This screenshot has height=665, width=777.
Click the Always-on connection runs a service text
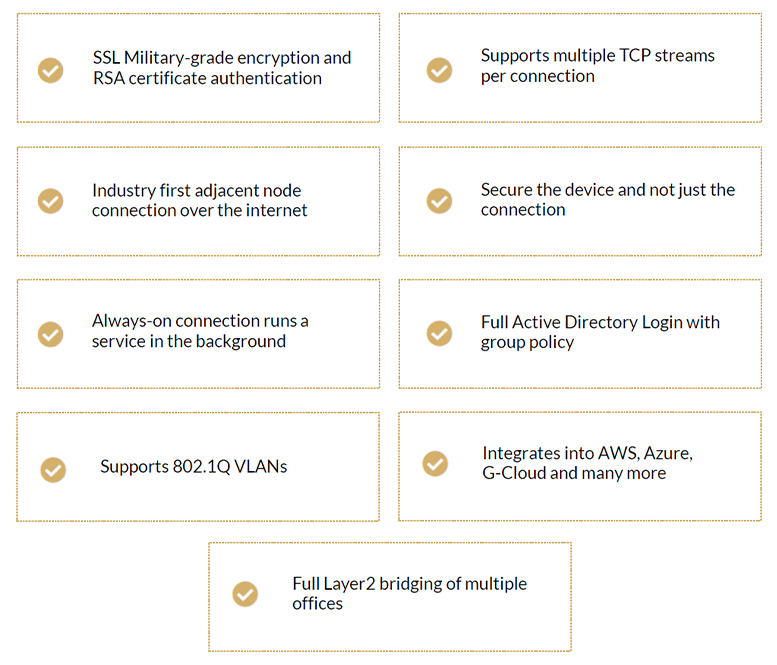click(x=200, y=331)
